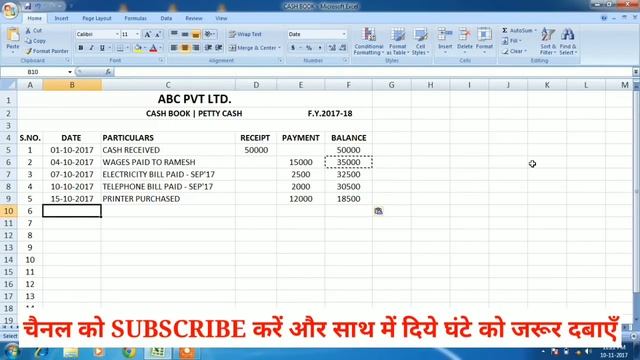This screenshot has height=360, width=640.
Task: Cut the selected cell contents
Action: pyautogui.click(x=33, y=31)
